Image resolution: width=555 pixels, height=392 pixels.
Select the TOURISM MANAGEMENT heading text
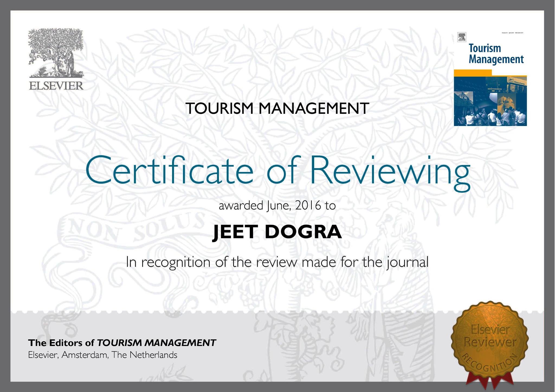coord(277,108)
